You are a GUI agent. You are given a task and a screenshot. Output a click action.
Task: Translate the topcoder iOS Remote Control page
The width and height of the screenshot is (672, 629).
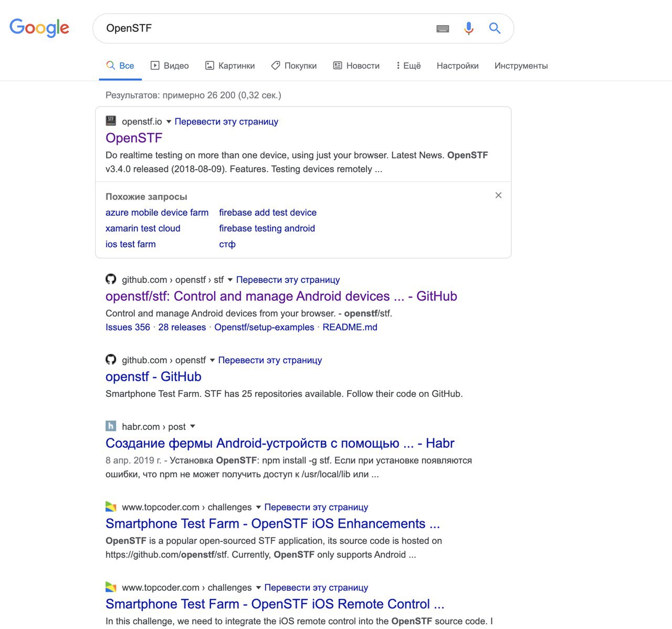[x=316, y=588]
